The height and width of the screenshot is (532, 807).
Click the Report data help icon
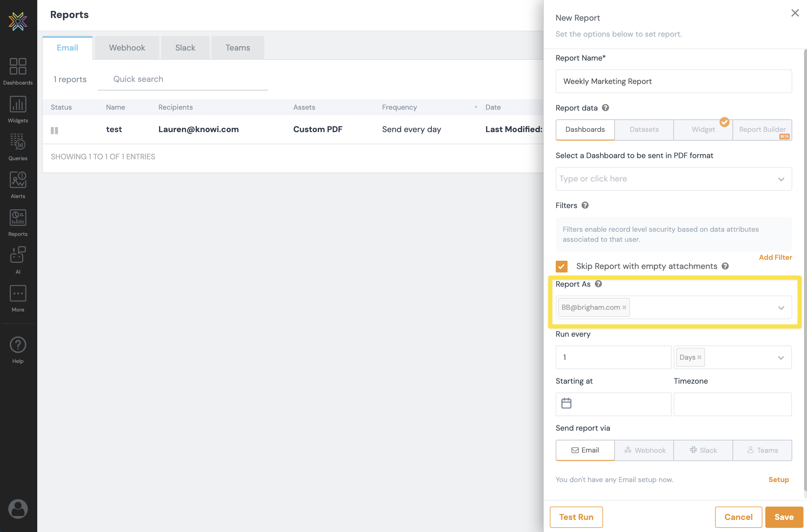pos(605,108)
